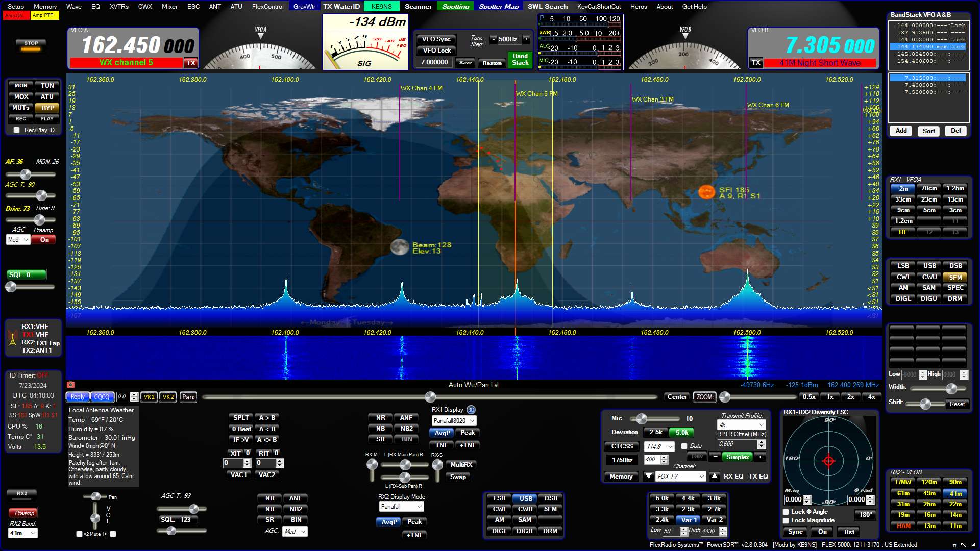Toggle the 3D display round icon

tap(471, 410)
